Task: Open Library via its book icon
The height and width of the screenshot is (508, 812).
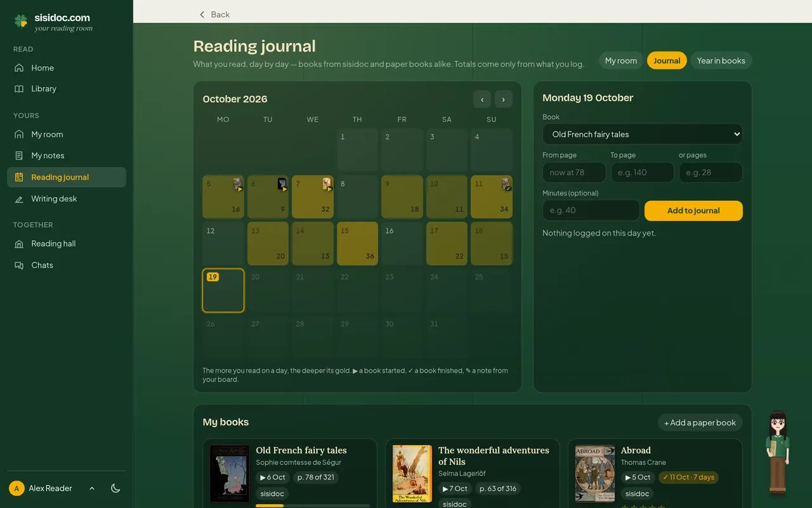Action: tap(19, 89)
